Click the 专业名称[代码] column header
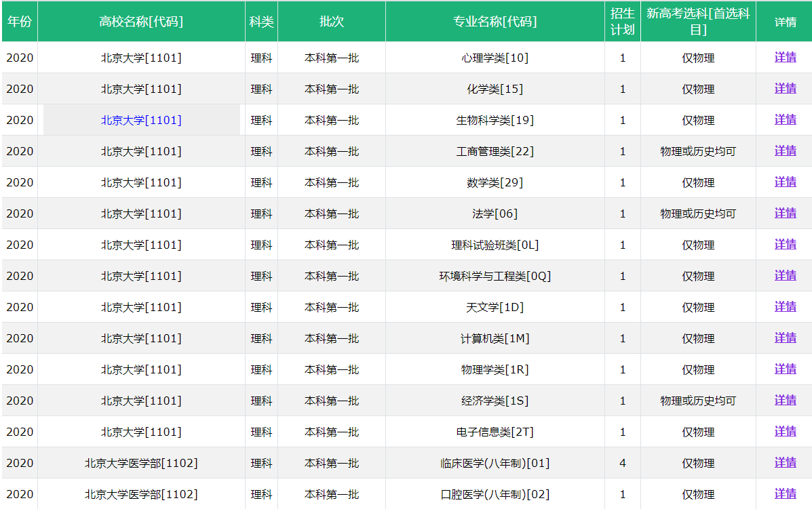 pyautogui.click(x=495, y=22)
